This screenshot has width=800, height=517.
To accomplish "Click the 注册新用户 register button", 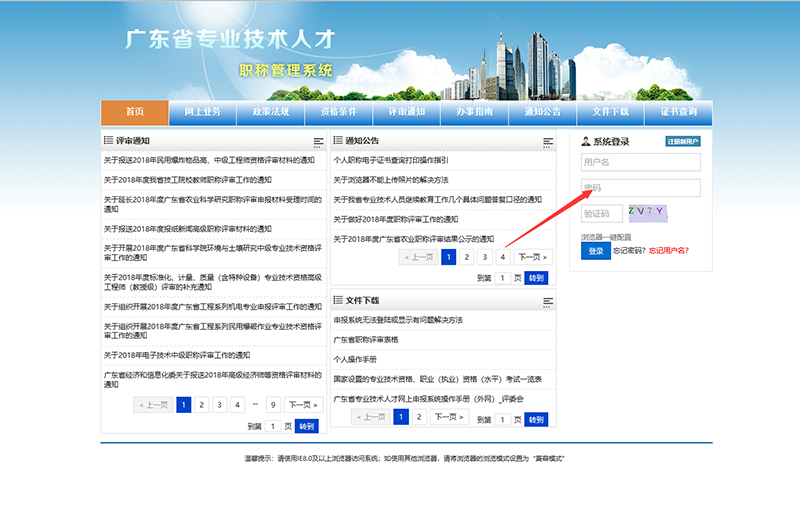I will 683,142.
